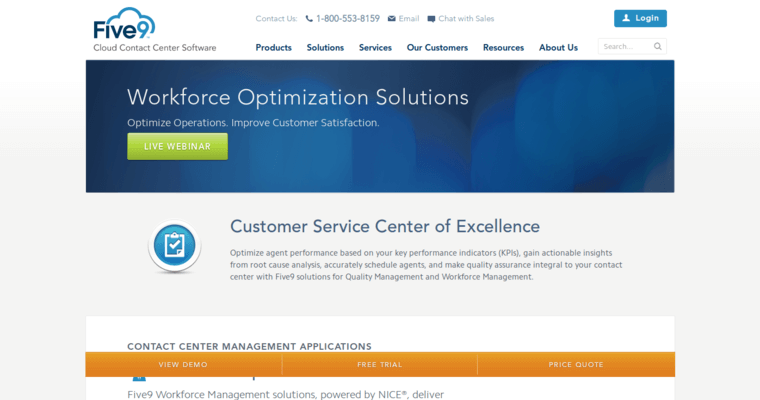760x400 pixels.
Task: Click the blue clipboard checklist icon
Action: tap(174, 245)
